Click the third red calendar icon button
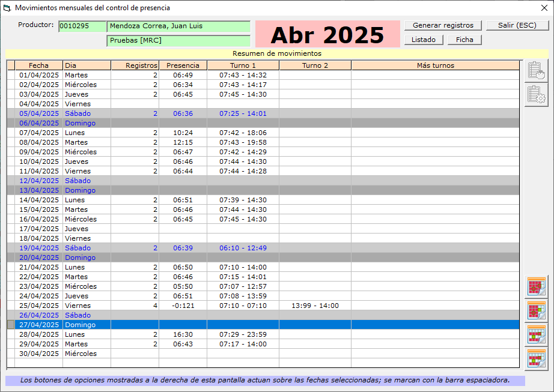Screen dimensions: 554x392 (x=536, y=335)
